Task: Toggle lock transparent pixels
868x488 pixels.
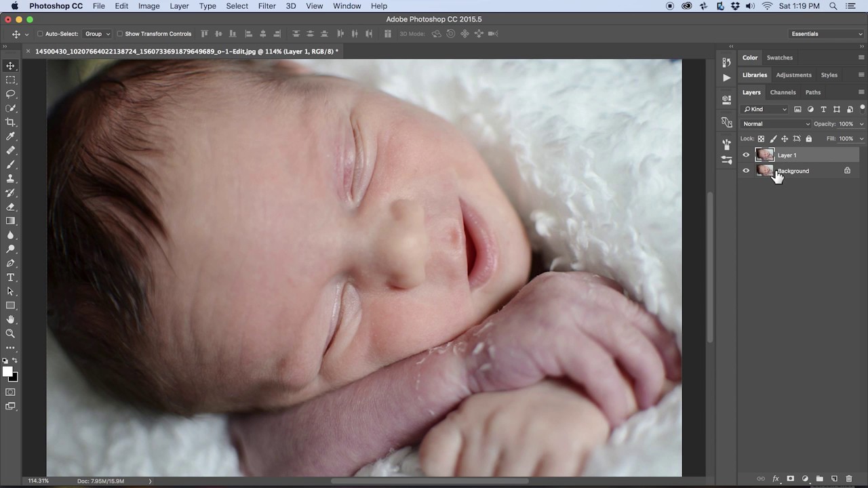Action: 761,139
